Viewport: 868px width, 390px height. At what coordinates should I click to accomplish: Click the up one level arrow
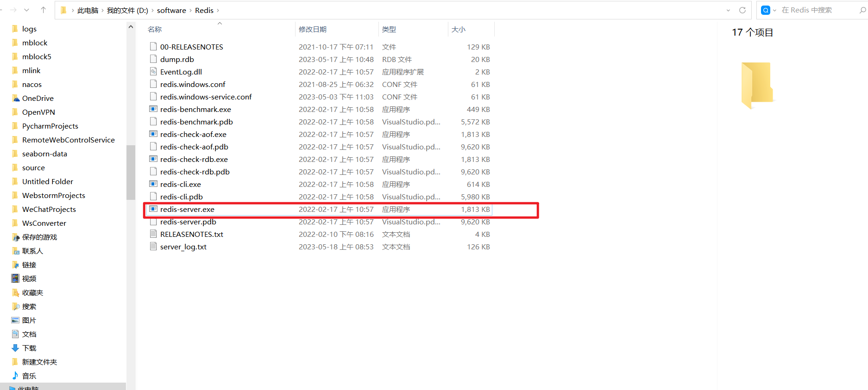pyautogui.click(x=44, y=10)
